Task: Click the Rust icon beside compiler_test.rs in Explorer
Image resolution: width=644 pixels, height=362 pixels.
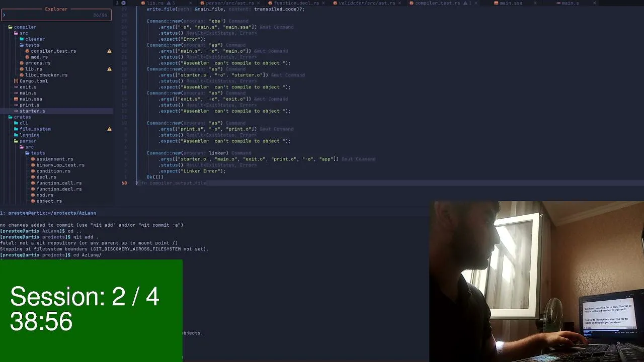Action: coord(27,51)
